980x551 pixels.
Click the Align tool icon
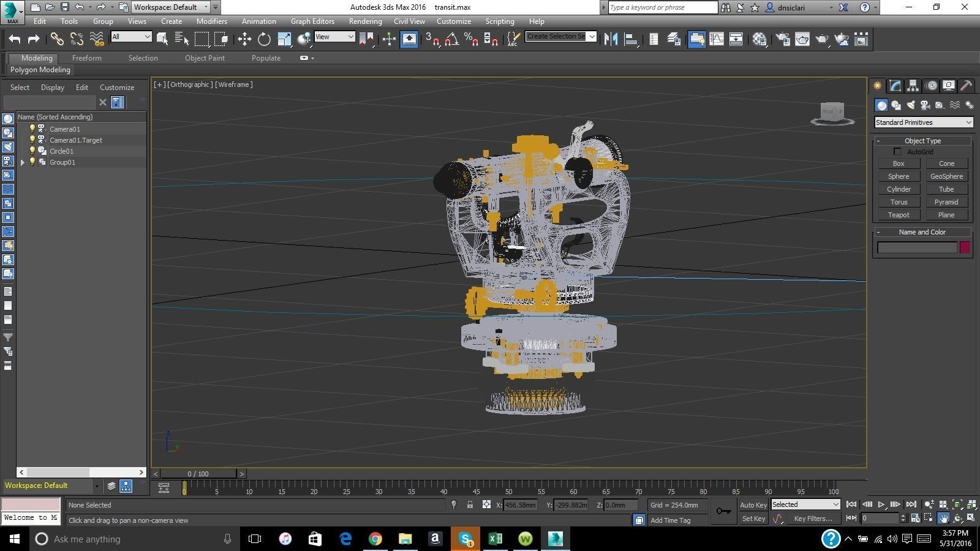630,39
